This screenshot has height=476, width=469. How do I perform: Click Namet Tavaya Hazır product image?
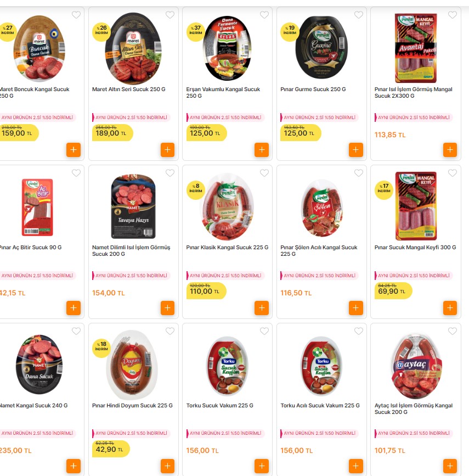point(133,206)
